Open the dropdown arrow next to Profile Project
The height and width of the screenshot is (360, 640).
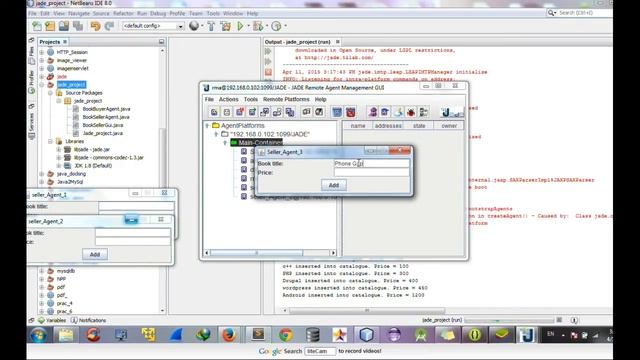pos(285,26)
